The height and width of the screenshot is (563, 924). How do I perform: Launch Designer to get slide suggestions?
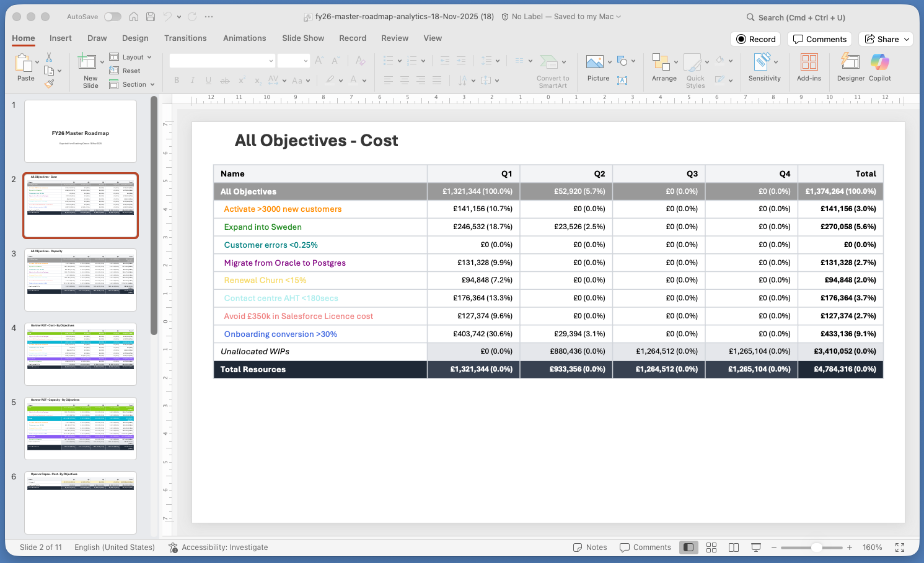850,68
